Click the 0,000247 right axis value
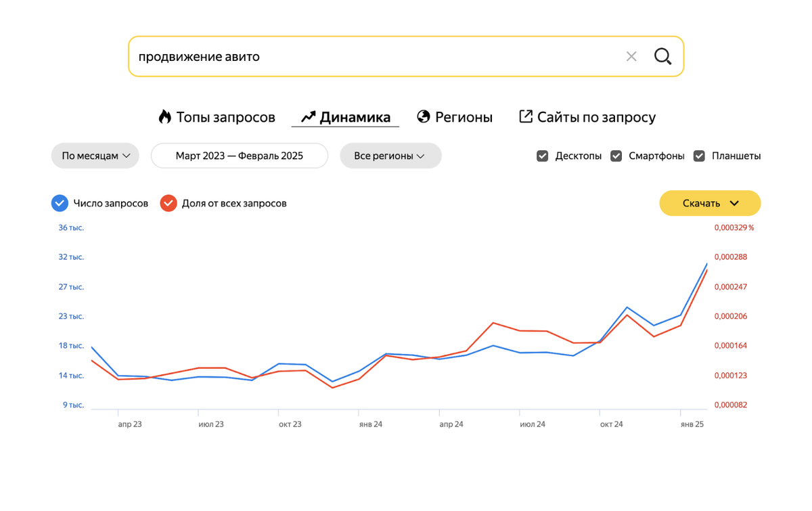812x511 pixels. [x=731, y=287]
